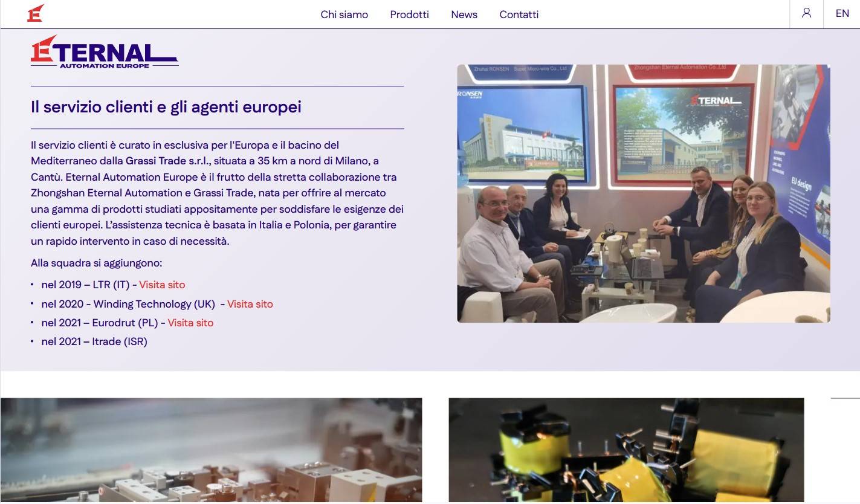
Task: Go to the News page
Action: tap(464, 15)
